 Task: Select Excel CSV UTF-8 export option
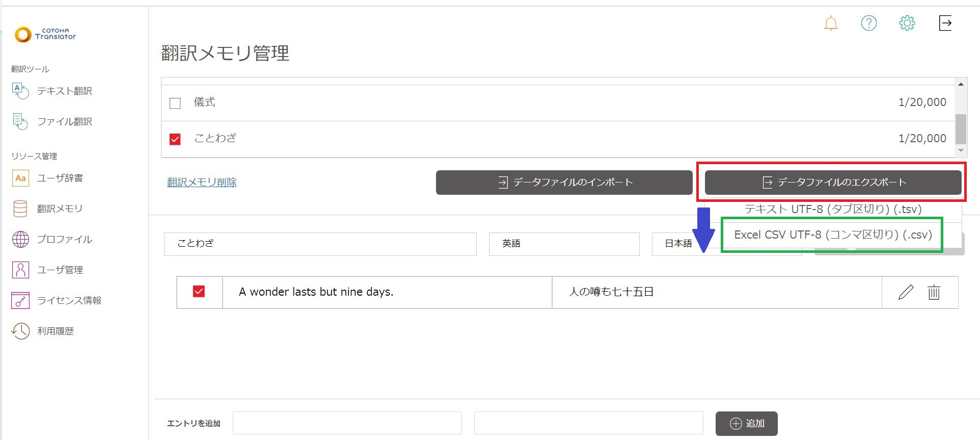coord(832,235)
